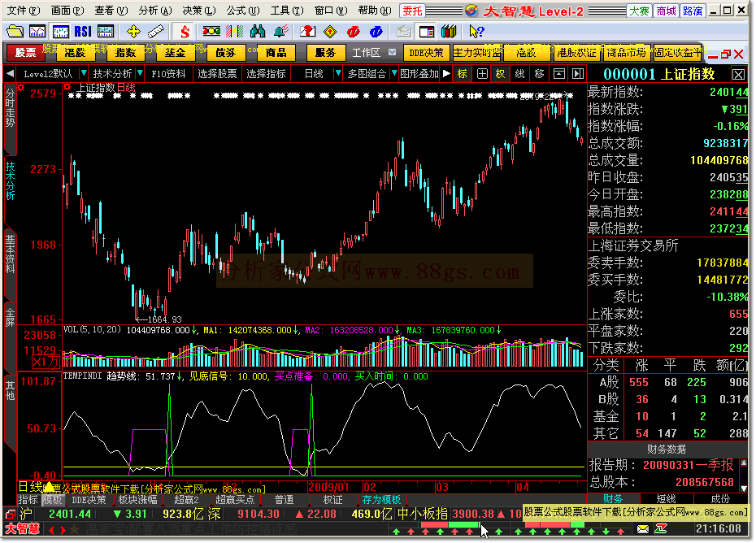Click the red circular D icon
Screen dimensions: 756x543
[x=353, y=32]
